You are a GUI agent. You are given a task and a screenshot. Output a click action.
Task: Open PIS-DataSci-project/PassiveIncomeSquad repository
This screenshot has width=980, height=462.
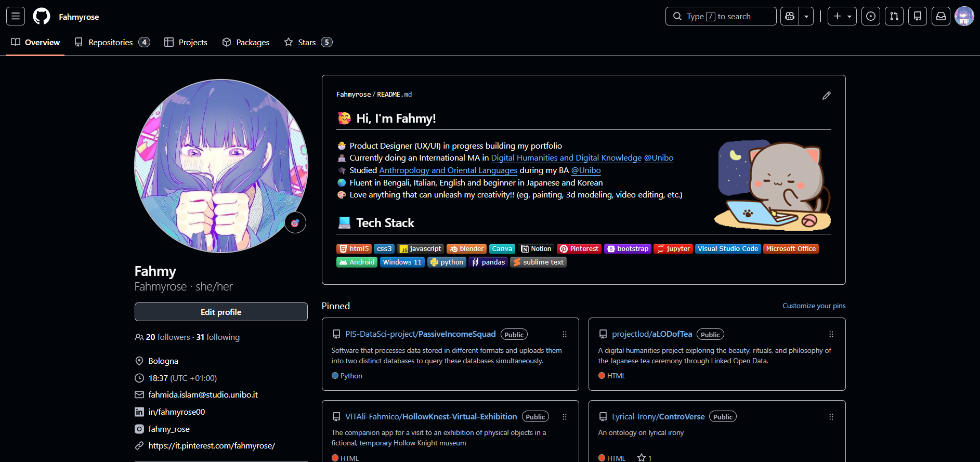(420, 334)
